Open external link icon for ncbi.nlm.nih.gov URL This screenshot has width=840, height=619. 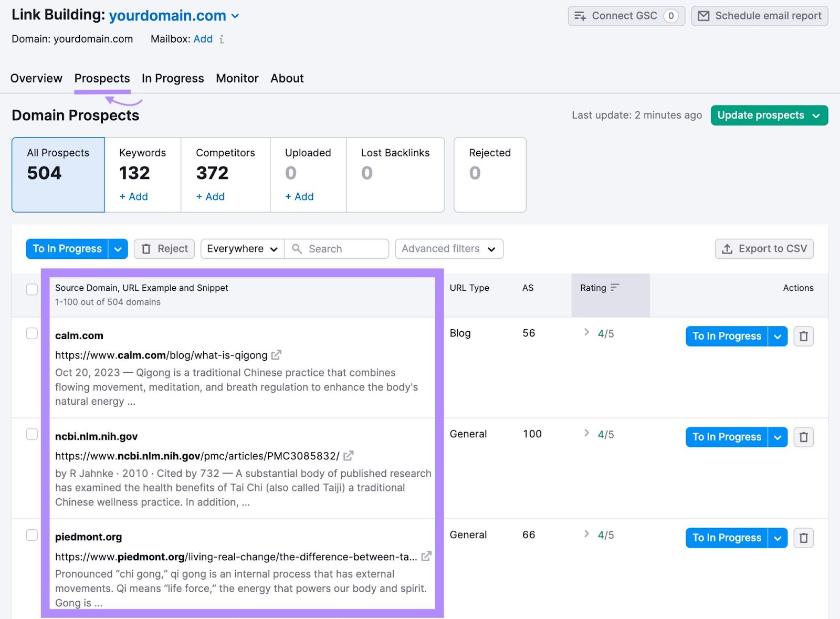click(348, 456)
